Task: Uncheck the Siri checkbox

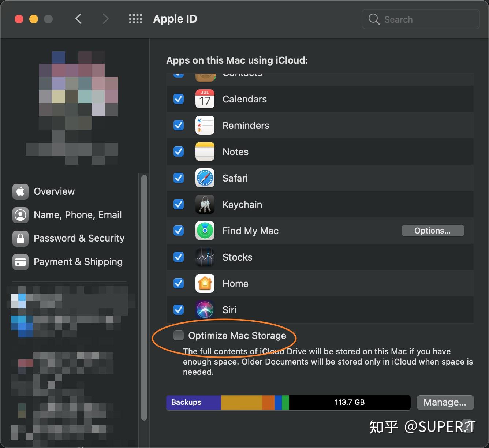Action: [179, 310]
